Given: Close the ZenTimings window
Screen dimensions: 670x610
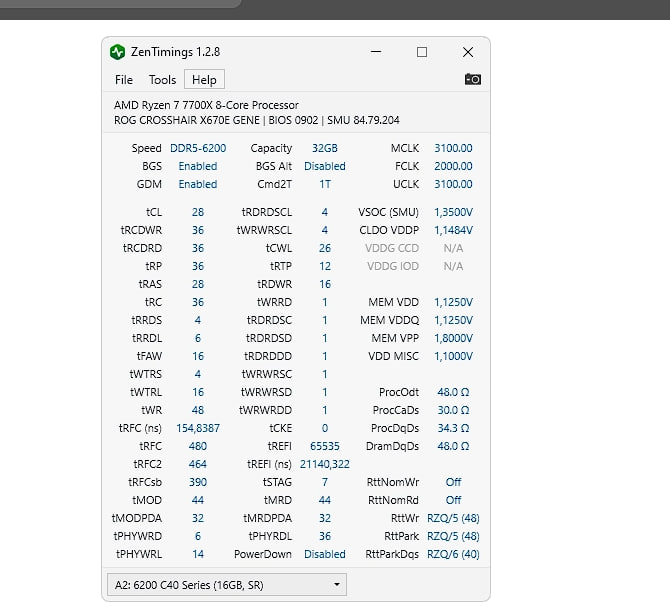Looking at the screenshot, I should coord(468,52).
